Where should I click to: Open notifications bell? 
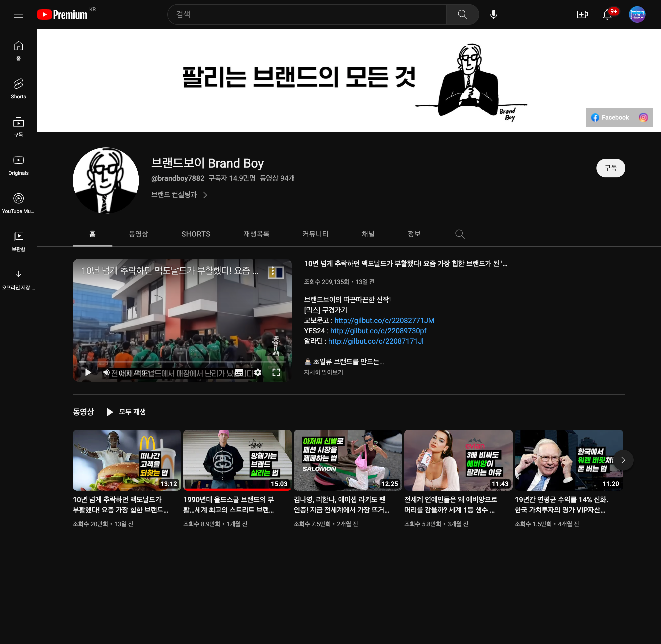coord(607,14)
